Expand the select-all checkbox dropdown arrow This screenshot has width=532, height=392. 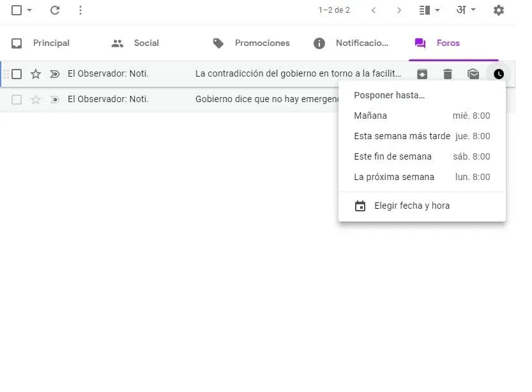[x=29, y=10]
